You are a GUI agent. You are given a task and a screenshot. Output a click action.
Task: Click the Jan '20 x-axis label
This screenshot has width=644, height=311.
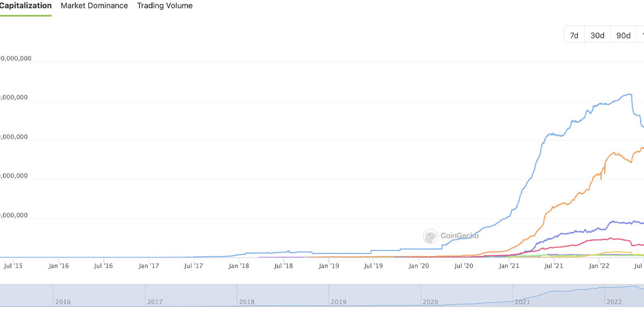pos(419,265)
